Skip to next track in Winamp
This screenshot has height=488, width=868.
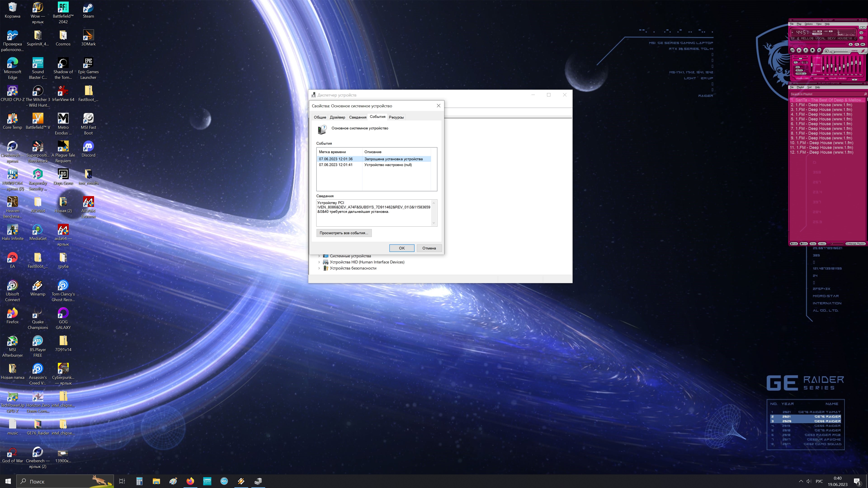819,50
